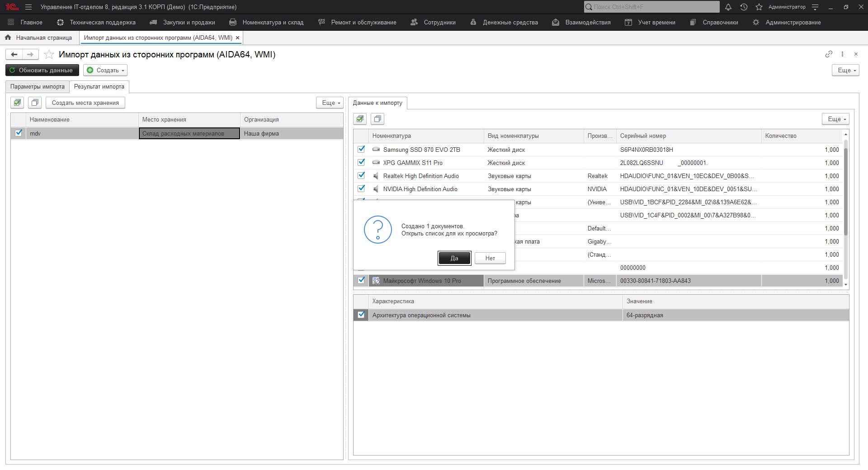Click the notifications bell icon
868x470 pixels.
click(728, 7)
